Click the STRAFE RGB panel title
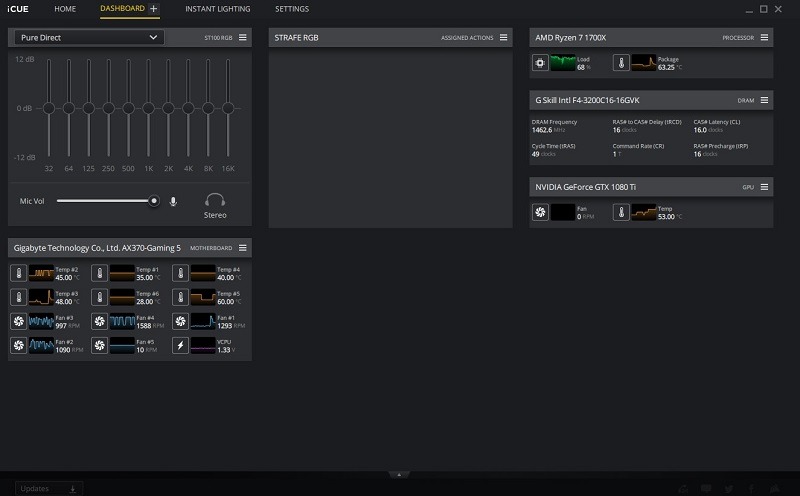800x496 pixels. click(x=296, y=37)
